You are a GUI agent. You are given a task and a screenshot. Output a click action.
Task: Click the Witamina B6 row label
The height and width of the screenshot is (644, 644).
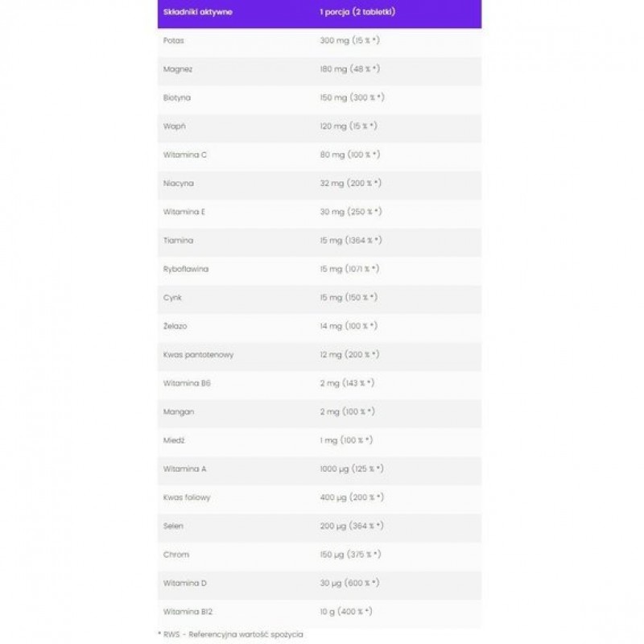(x=182, y=383)
